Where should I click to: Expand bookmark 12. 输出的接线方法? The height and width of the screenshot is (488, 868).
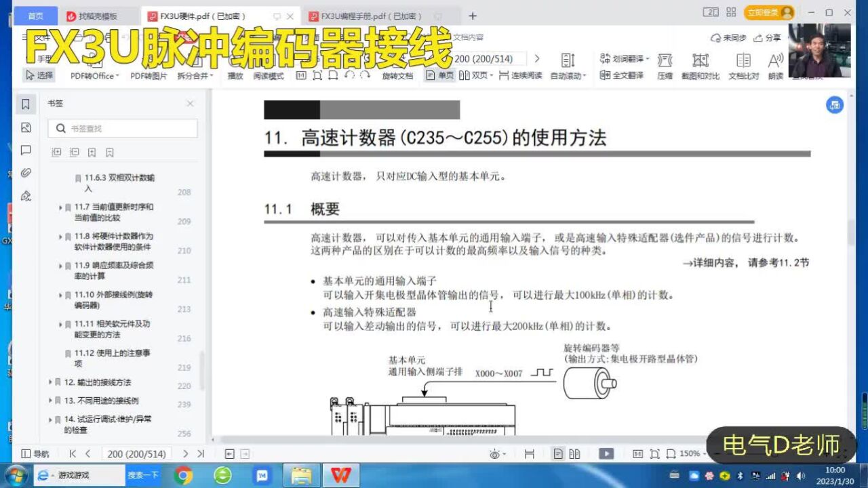pos(50,382)
